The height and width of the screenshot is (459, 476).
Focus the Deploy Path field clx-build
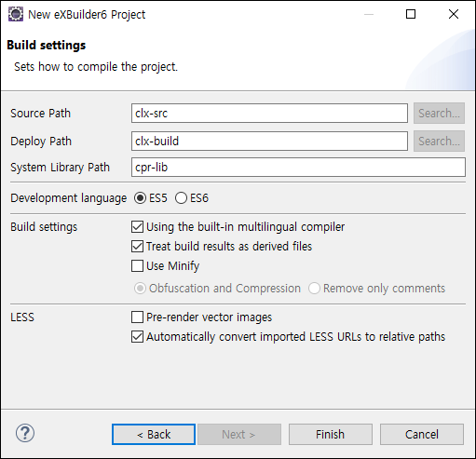(x=269, y=142)
